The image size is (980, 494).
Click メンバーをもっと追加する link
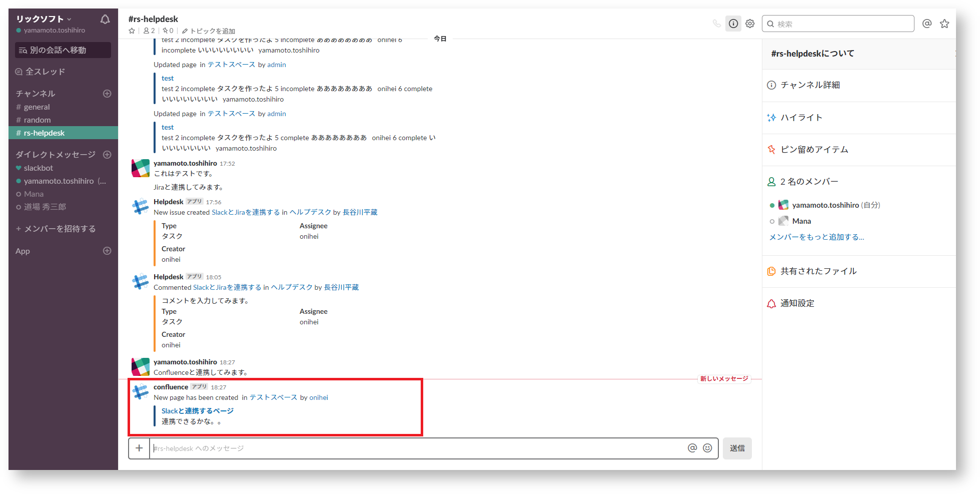(x=817, y=237)
